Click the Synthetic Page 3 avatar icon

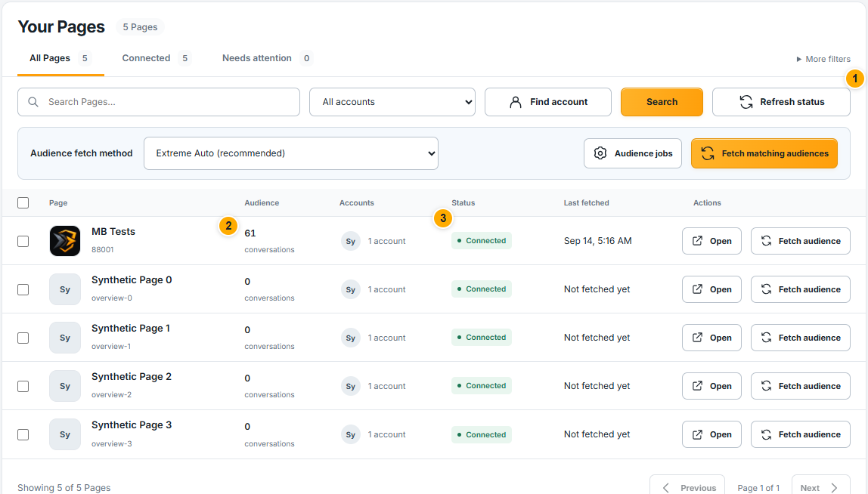[x=65, y=434]
